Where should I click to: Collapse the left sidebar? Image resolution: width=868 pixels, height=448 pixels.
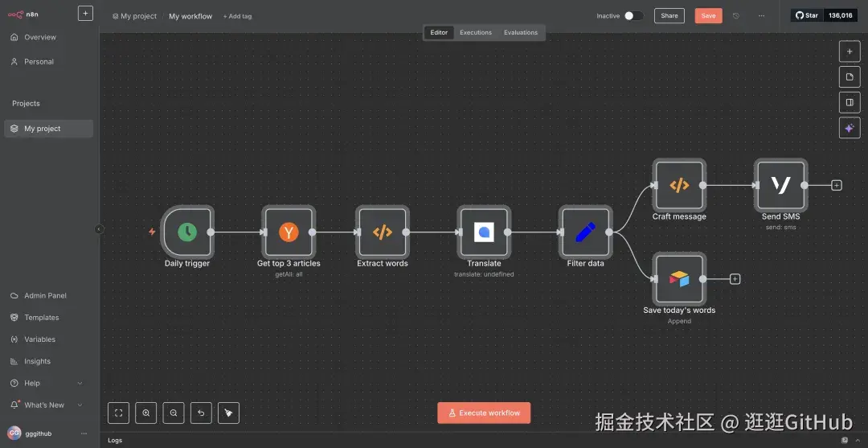point(99,229)
